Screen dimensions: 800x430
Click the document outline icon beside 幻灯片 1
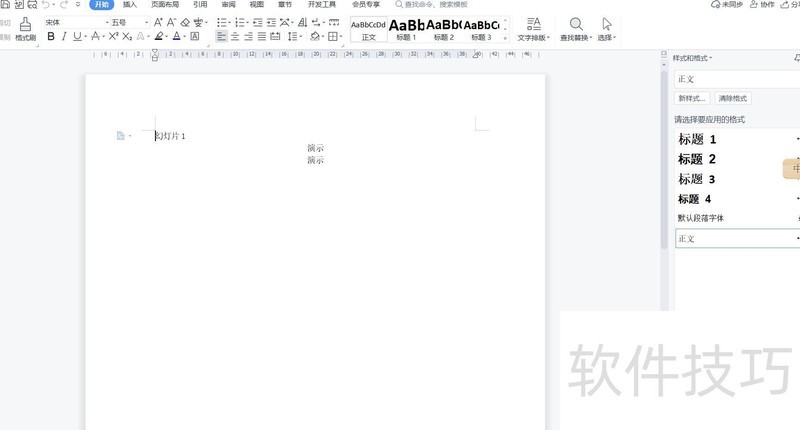(121, 136)
